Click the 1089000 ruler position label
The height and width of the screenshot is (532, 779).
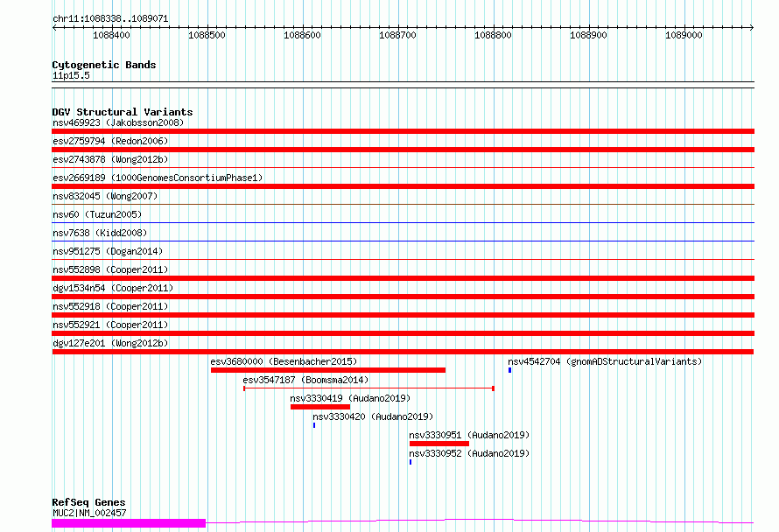click(x=684, y=35)
